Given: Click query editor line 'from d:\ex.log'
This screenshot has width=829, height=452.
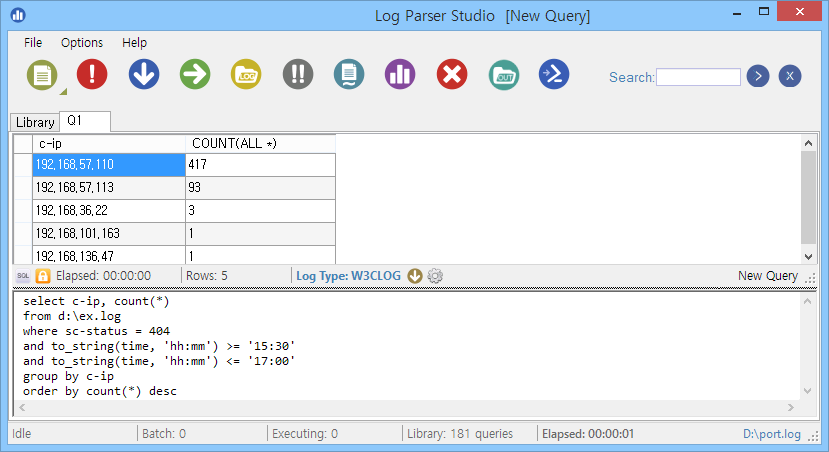Looking at the screenshot, I should point(72,317).
